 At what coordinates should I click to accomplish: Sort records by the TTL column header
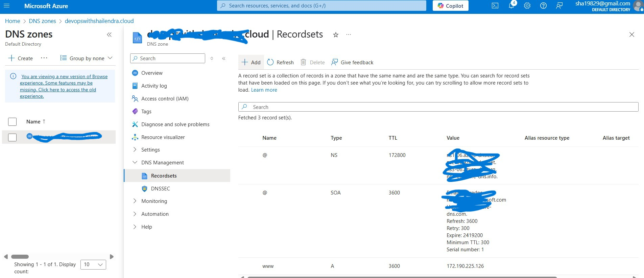coord(393,138)
